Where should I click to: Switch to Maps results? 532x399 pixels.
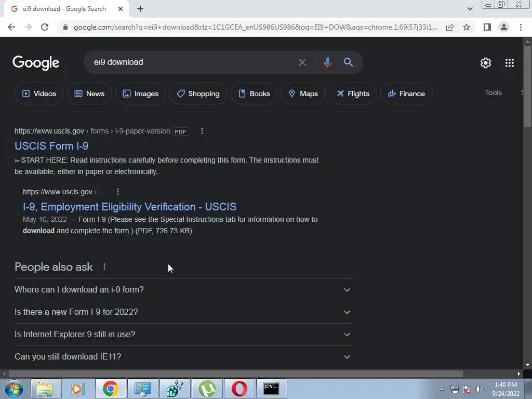pos(303,94)
